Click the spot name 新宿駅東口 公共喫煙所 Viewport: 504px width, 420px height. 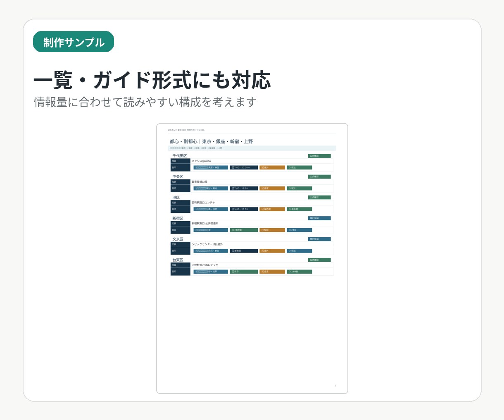(205, 223)
